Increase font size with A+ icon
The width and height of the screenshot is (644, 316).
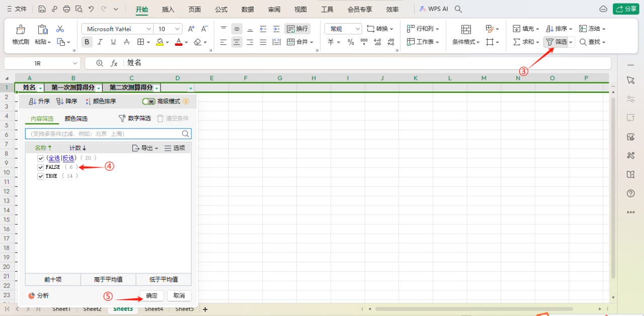(191, 29)
